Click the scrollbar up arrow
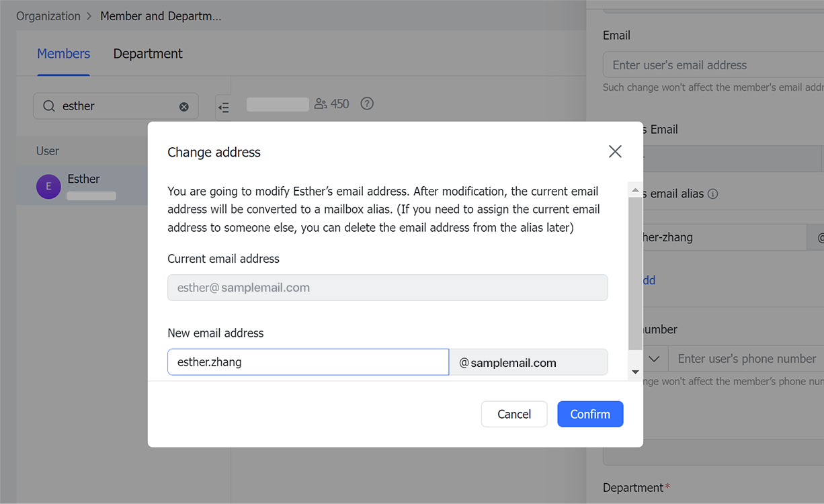 (x=634, y=189)
